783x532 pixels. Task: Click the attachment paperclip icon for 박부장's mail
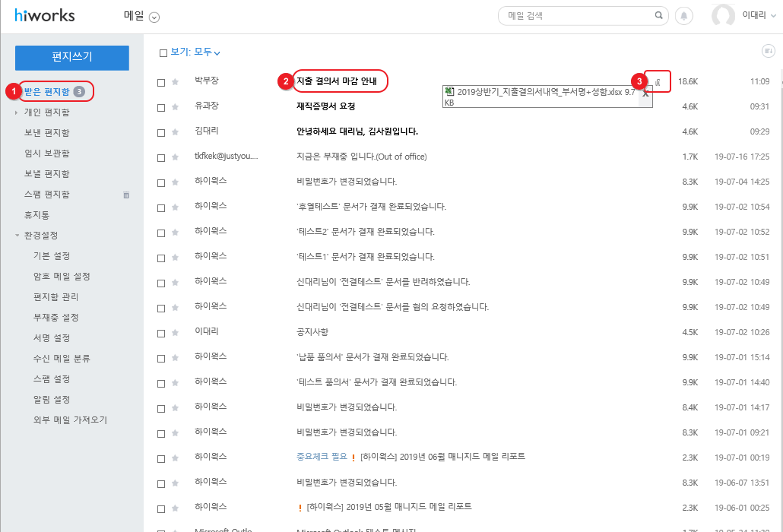pyautogui.click(x=658, y=81)
